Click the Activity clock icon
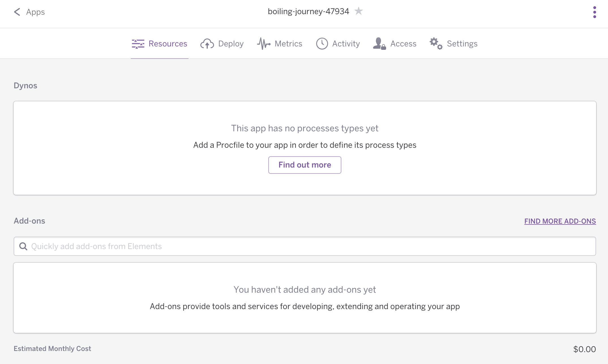 (322, 44)
